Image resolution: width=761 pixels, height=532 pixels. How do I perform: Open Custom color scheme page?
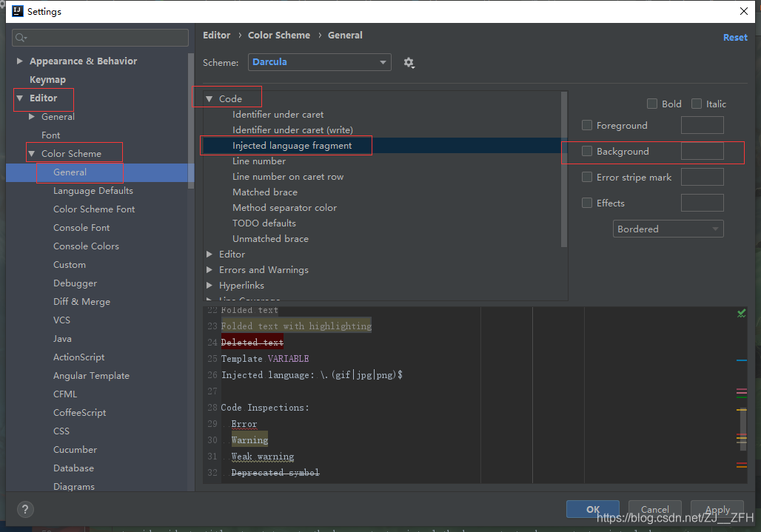click(70, 265)
